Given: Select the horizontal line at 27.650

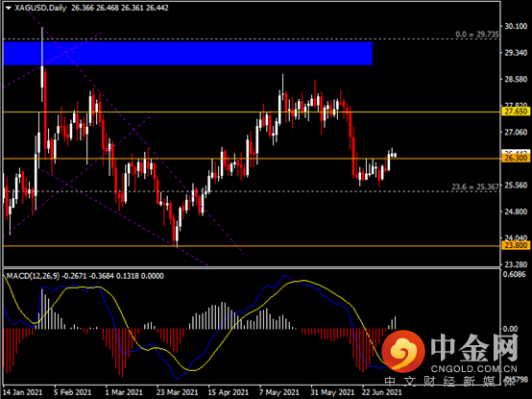Looking at the screenshot, I should tap(251, 112).
